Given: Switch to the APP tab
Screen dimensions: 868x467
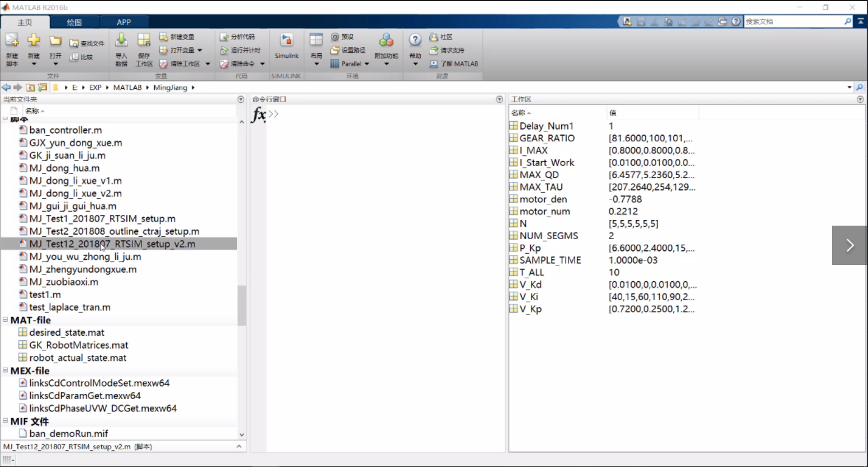Looking at the screenshot, I should pyautogui.click(x=123, y=22).
